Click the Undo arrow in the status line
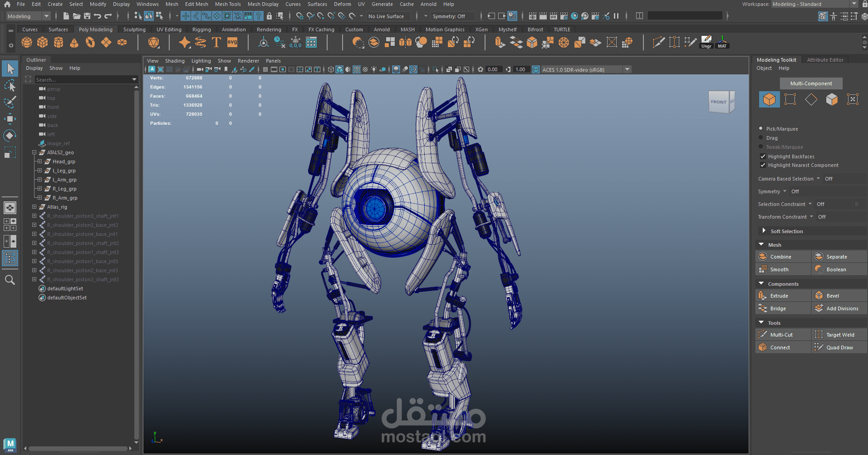Image resolution: width=868 pixels, height=455 pixels. (x=98, y=16)
